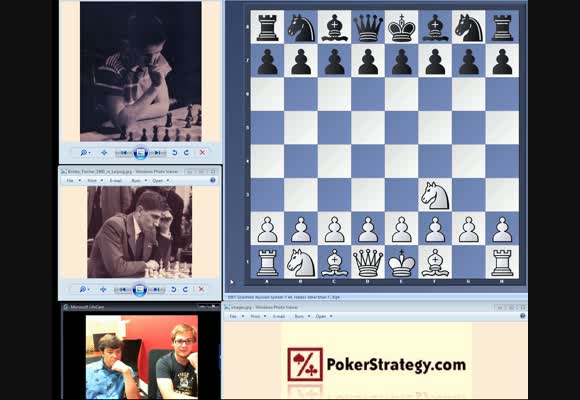Select the black rook on h8
This screenshot has height=400, width=580.
(x=502, y=27)
